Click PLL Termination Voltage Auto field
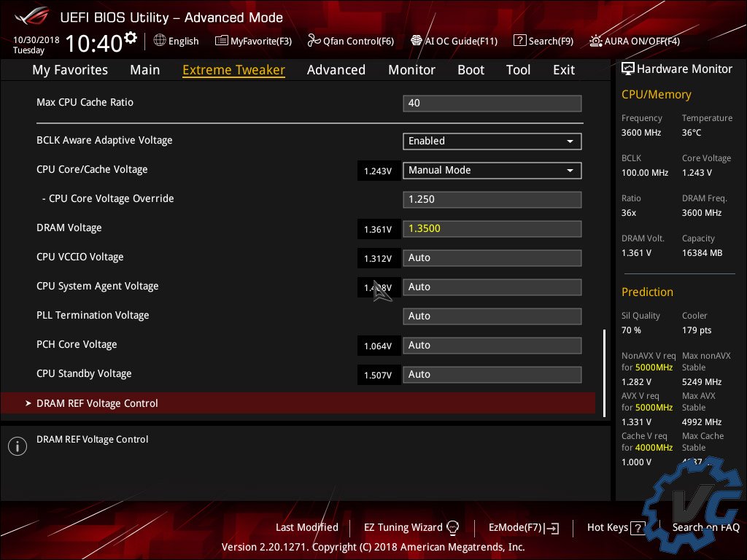The height and width of the screenshot is (560, 747). (492, 316)
